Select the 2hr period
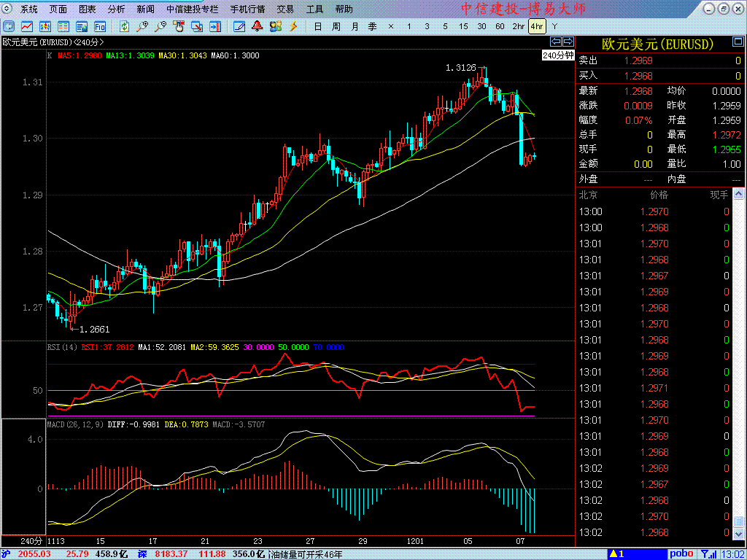 pyautogui.click(x=519, y=26)
